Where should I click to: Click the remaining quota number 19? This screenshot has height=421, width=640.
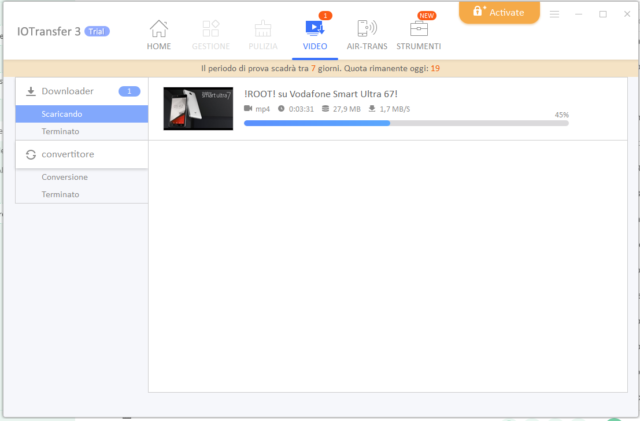[x=435, y=69]
